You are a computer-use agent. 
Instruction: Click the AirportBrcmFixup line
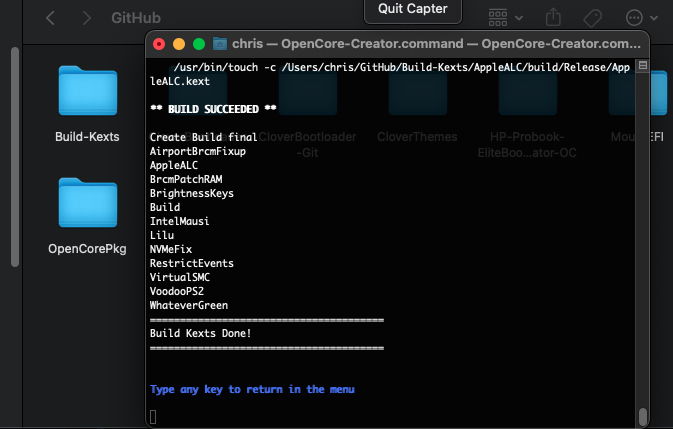point(198,151)
